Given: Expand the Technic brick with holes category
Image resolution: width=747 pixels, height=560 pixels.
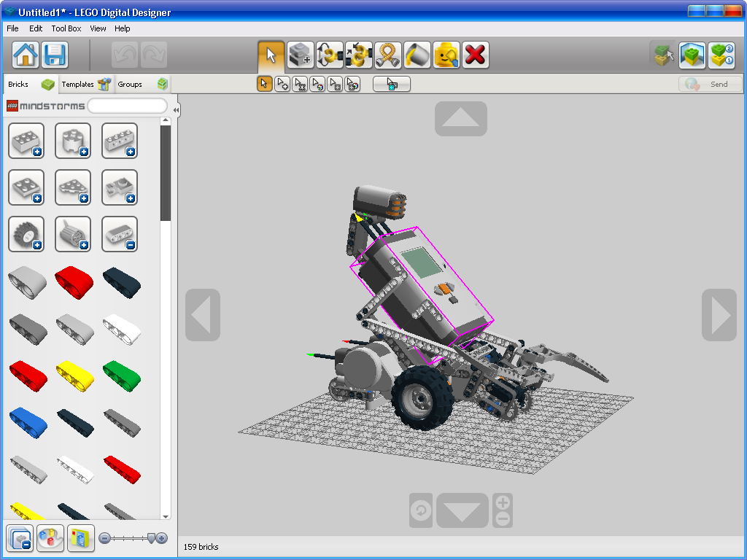Looking at the screenshot, I should point(120,141).
